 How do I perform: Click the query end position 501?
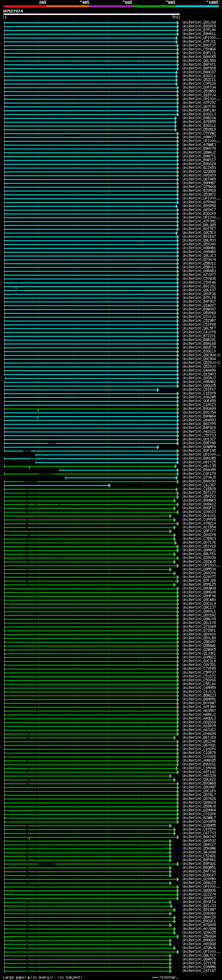coord(175,17)
